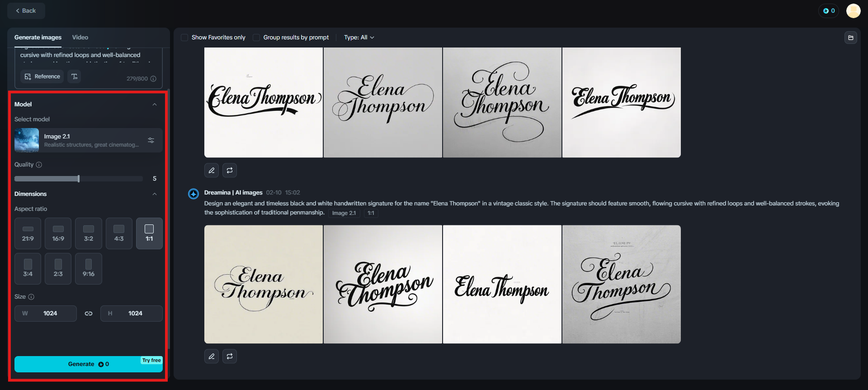Add a Reference image
The height and width of the screenshot is (390, 868).
(42, 76)
